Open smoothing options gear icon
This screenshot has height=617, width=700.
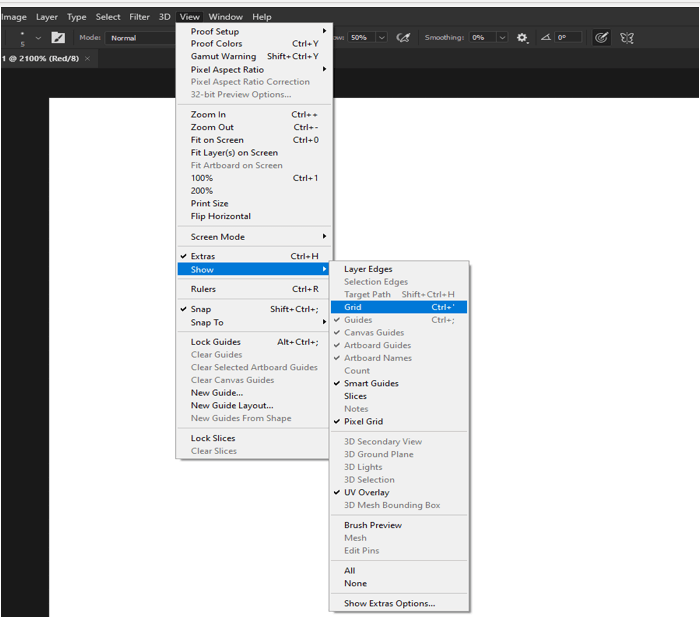521,38
